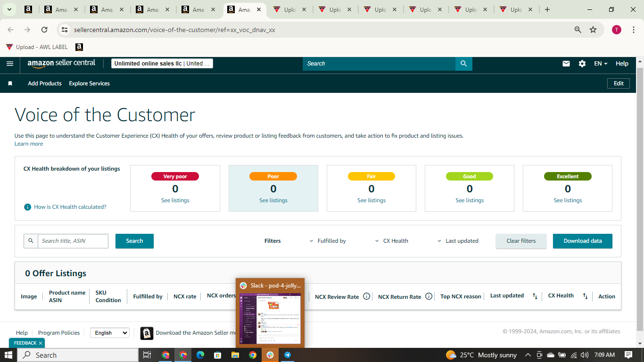This screenshot has height=362, width=644.
Task: Bookmark this page with the star icon
Action: [593, 30]
